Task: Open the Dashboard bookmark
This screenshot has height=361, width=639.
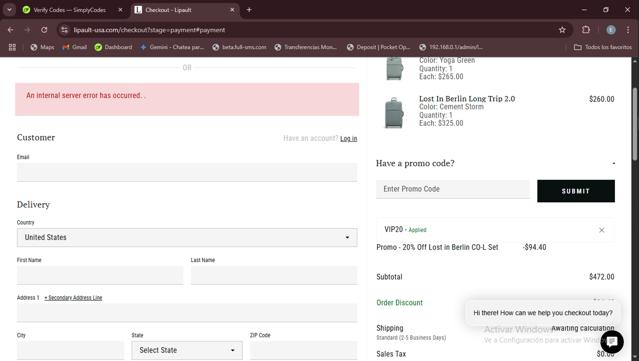Action: click(x=113, y=47)
